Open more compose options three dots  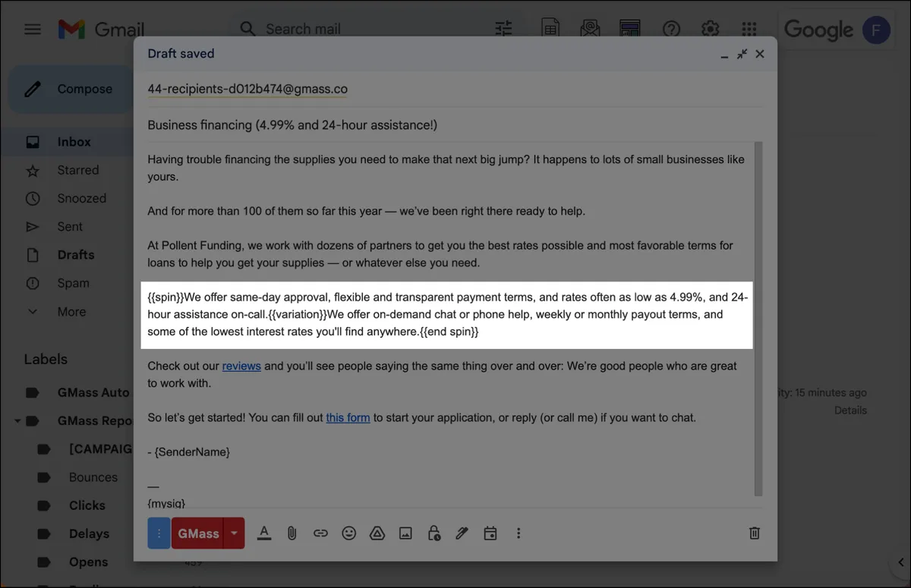click(519, 533)
